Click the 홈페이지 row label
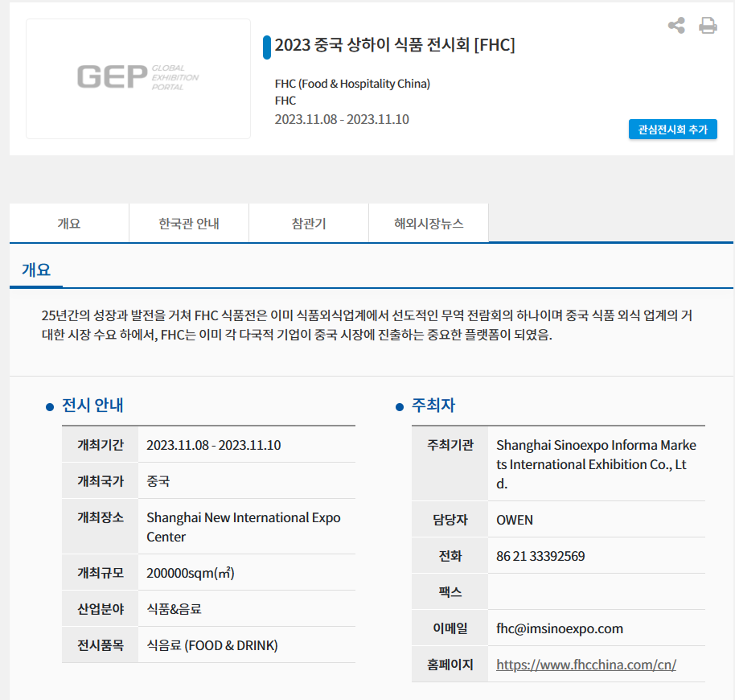 coord(450,665)
